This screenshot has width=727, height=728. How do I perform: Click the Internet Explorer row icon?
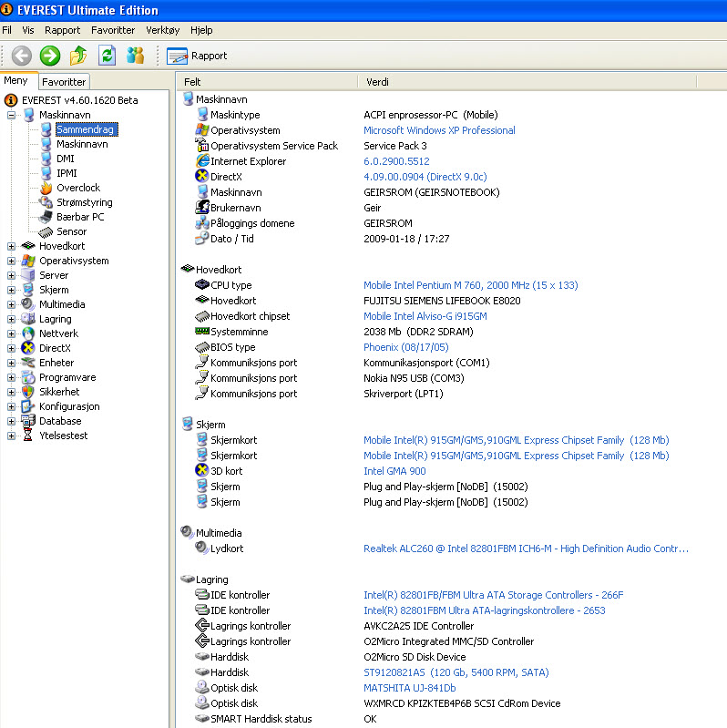pyautogui.click(x=202, y=160)
